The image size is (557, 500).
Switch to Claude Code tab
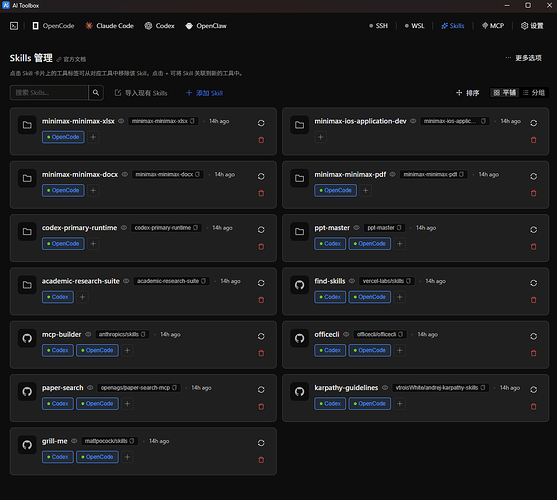(109, 26)
